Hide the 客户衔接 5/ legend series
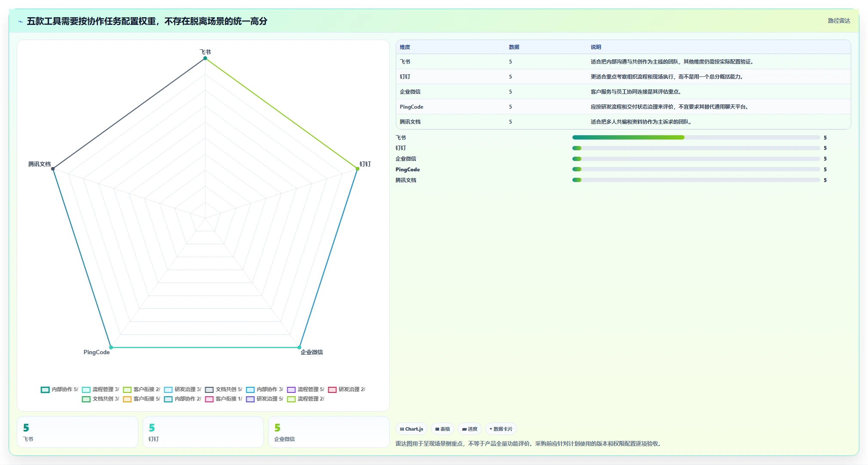 tap(141, 399)
